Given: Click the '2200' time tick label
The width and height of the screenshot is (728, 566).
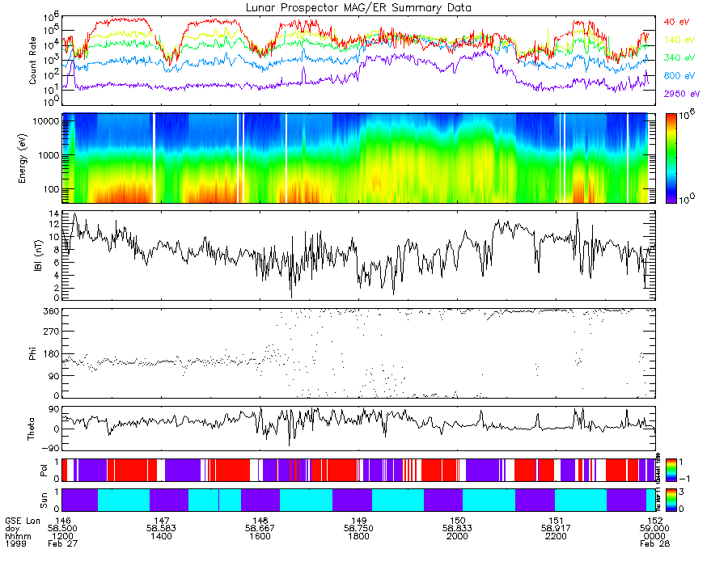Looking at the screenshot, I should tap(556, 536).
